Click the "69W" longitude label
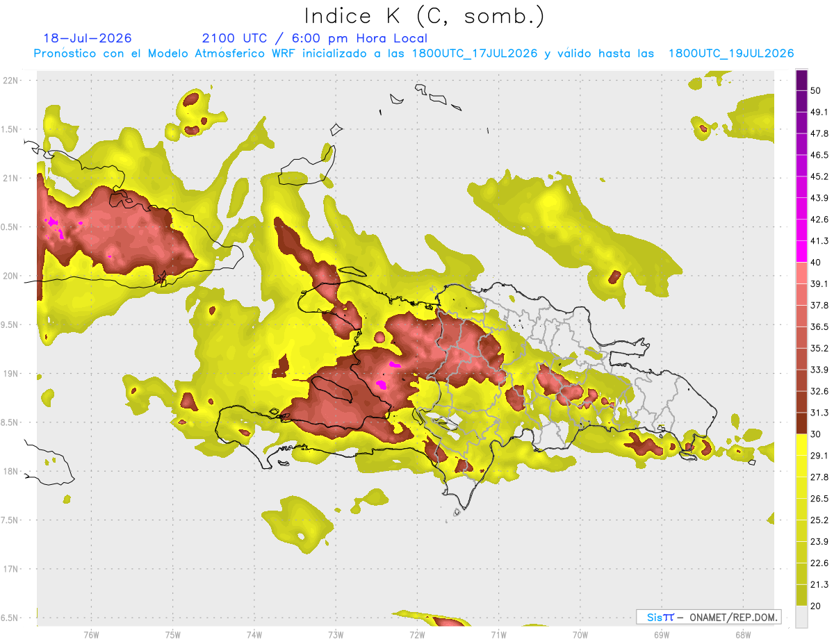The width and height of the screenshot is (834, 644). coord(662,635)
